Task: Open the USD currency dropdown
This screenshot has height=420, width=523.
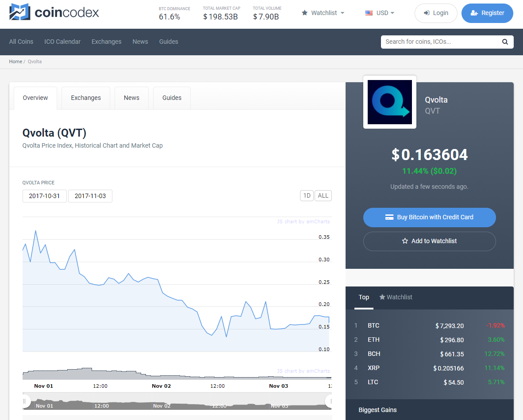Action: click(x=380, y=13)
